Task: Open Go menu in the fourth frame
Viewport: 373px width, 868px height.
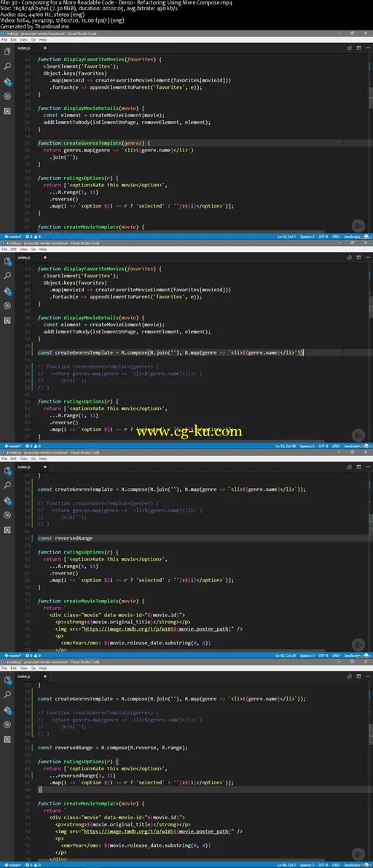Action: tap(34, 668)
